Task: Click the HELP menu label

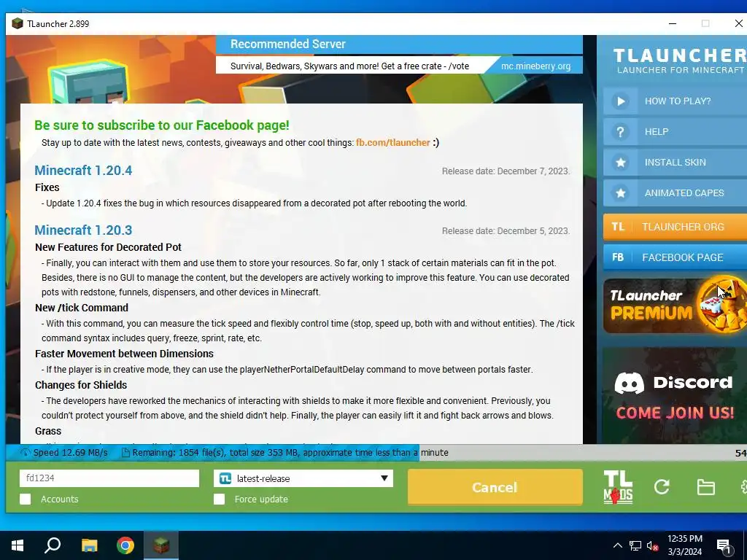Action: click(x=656, y=132)
